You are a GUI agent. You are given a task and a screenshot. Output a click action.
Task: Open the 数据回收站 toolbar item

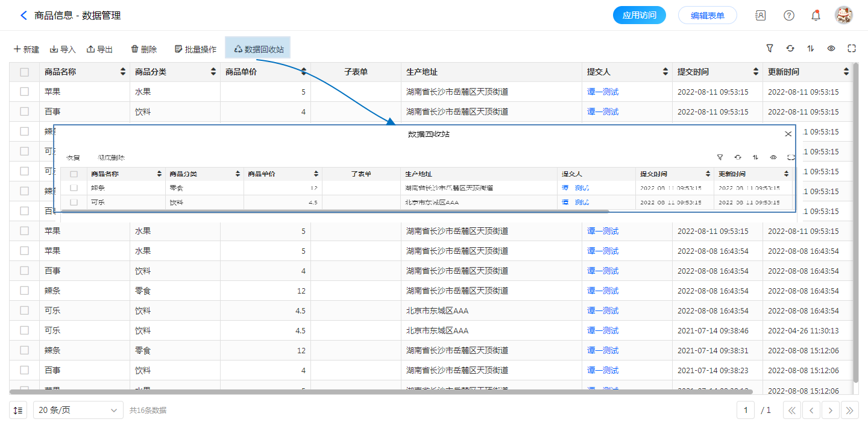click(x=258, y=49)
